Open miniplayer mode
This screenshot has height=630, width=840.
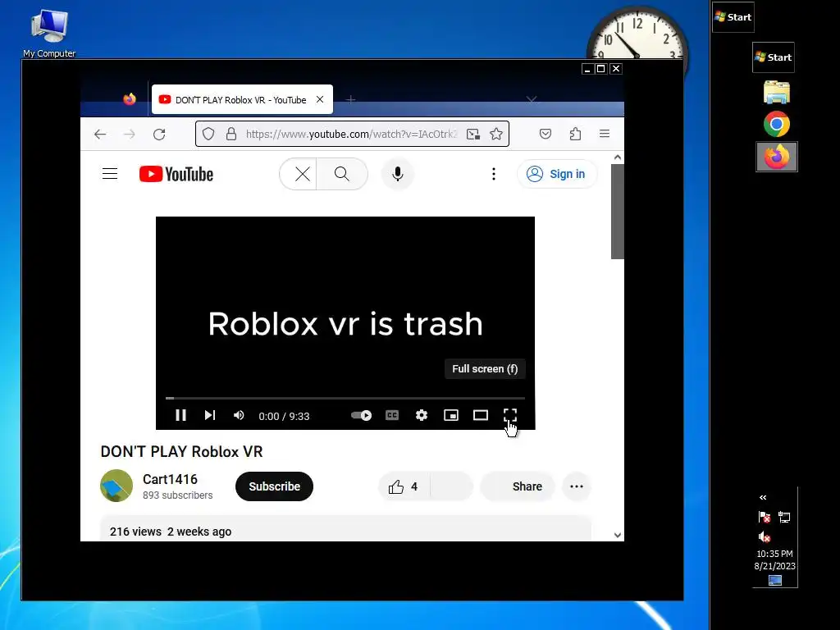451,415
